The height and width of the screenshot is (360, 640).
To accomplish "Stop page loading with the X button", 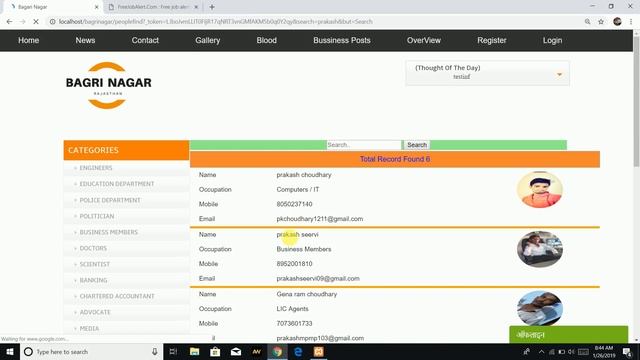I will coord(36,22).
